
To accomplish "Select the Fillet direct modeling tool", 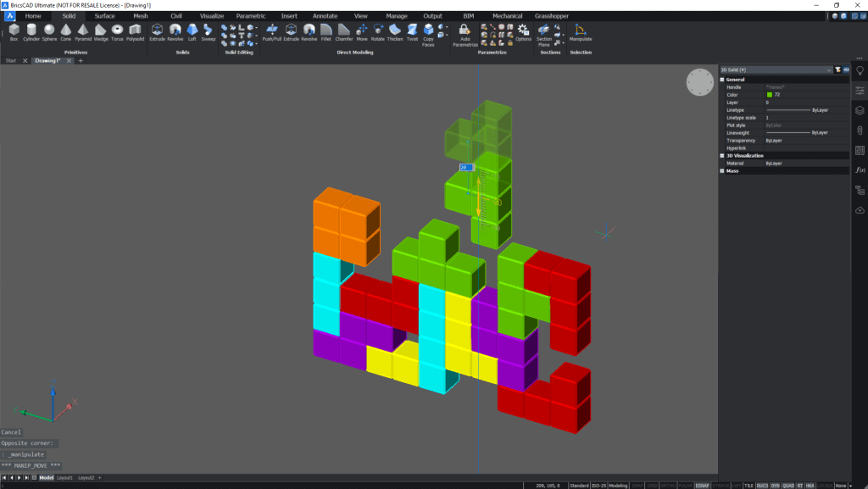I will pyautogui.click(x=325, y=32).
